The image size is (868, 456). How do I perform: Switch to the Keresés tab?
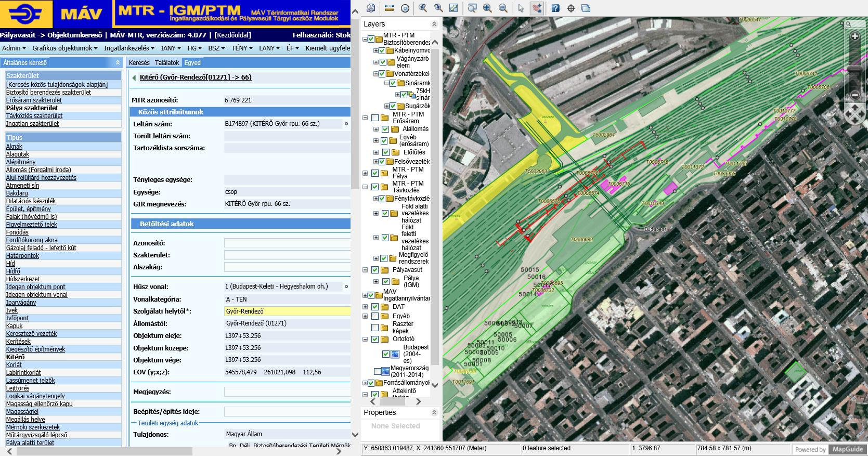[139, 62]
